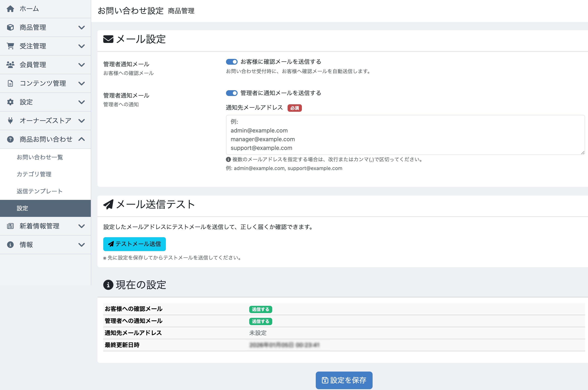This screenshot has height=390, width=588.
Task: Click the 先に設定を保存してから note text
Action: [172, 258]
